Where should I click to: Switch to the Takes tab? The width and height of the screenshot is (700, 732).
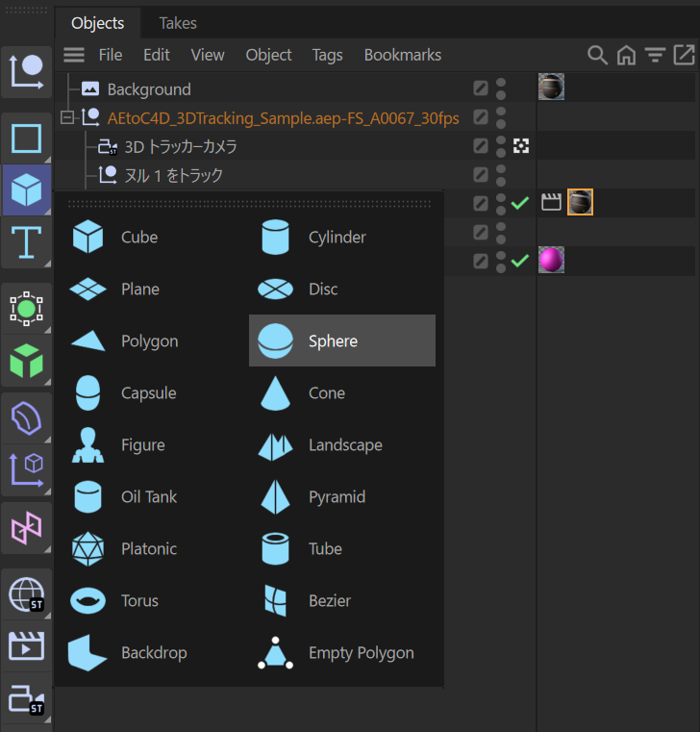pyautogui.click(x=178, y=22)
